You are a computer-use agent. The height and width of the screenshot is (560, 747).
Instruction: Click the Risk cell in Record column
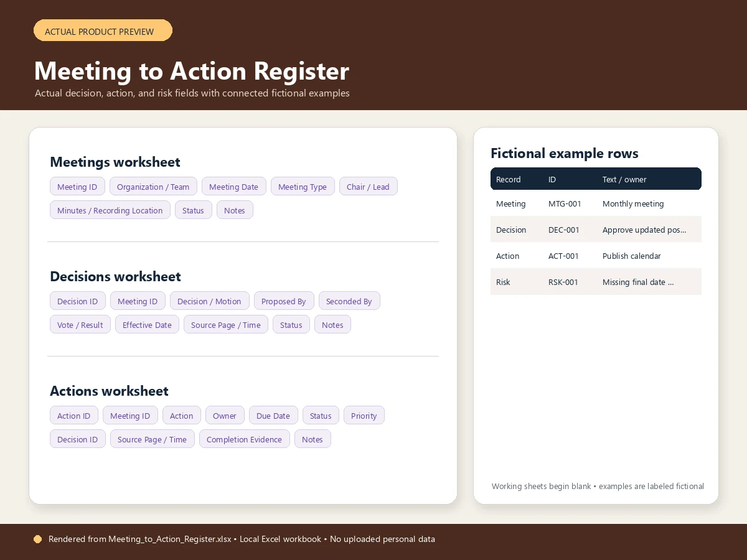(x=503, y=282)
